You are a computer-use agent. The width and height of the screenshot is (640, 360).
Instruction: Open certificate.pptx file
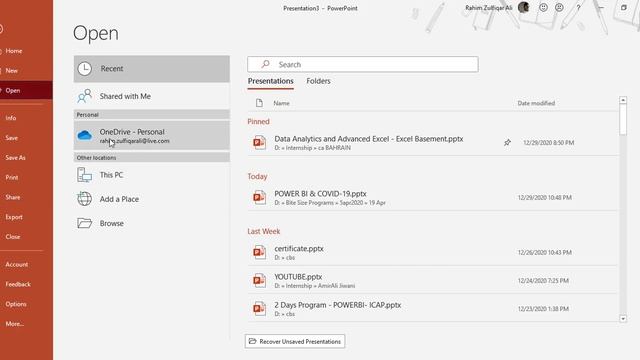tap(433, 252)
